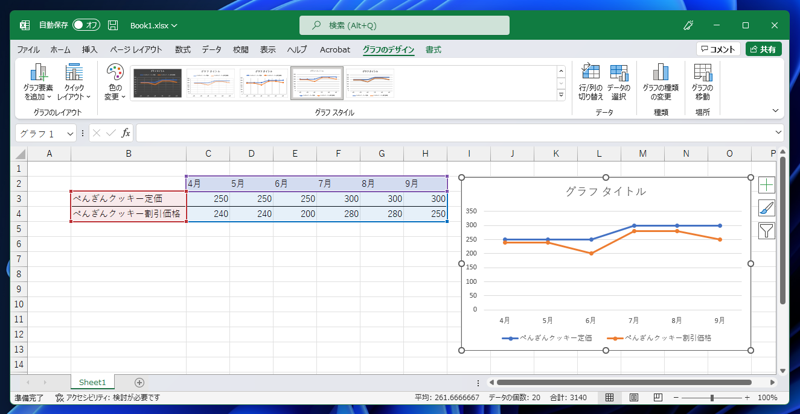Click inside the formula bar
The image size is (800, 414).
[x=454, y=133]
